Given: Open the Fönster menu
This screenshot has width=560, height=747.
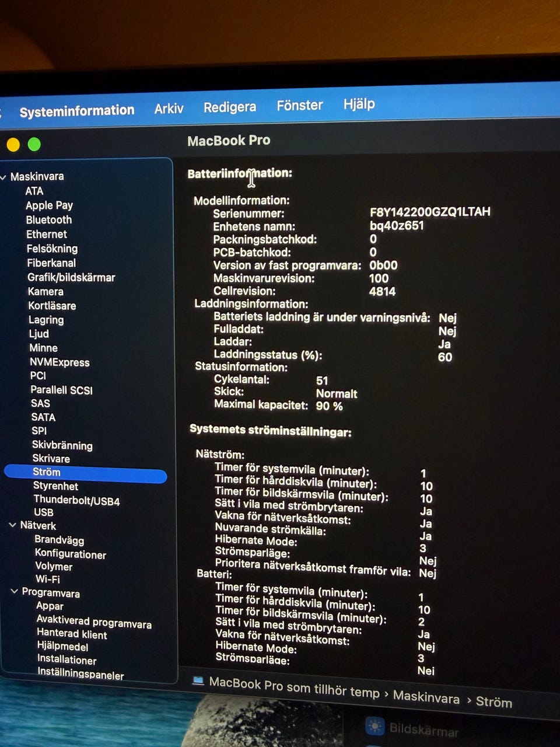Looking at the screenshot, I should coord(300,106).
